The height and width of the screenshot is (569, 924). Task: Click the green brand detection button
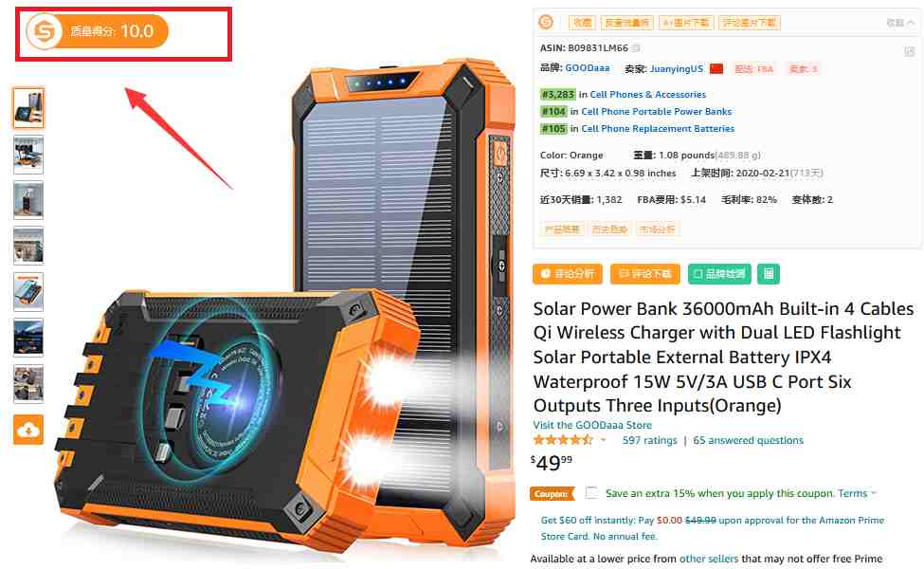[x=719, y=273]
